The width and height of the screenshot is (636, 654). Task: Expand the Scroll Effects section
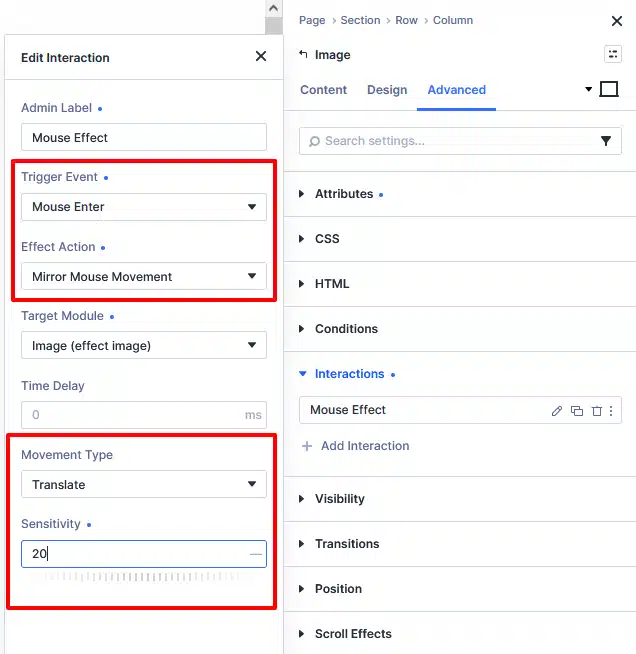coord(460,634)
